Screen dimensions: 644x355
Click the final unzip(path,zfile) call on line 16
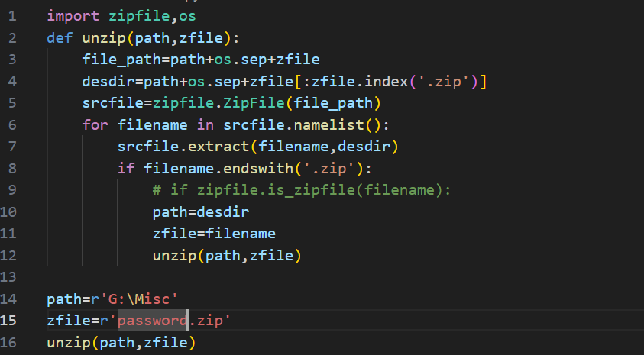[121, 343]
